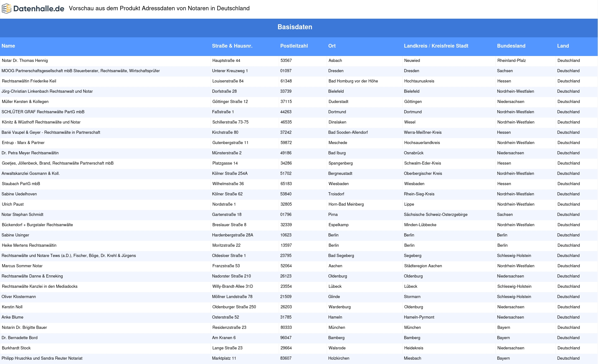
Task: Click the Barié Vaupel & Geyer entry
Action: pyautogui.click(x=51, y=133)
